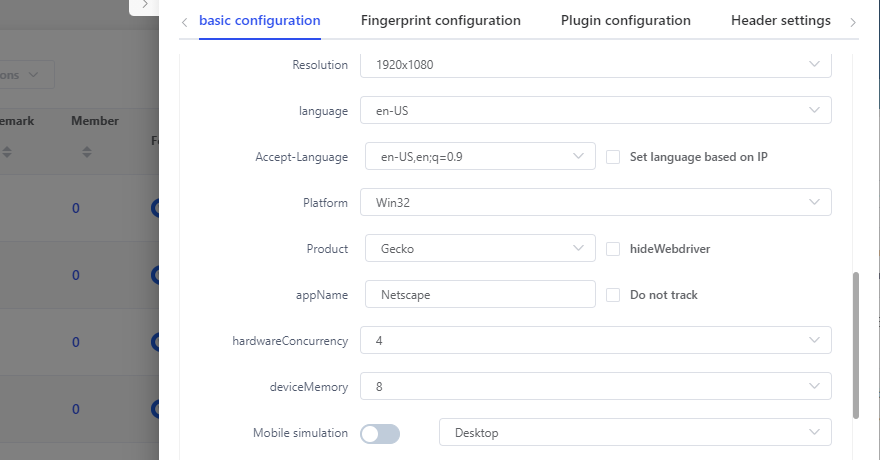Toggle the Mobile simulation switch
The height and width of the screenshot is (460, 880).
(x=380, y=433)
